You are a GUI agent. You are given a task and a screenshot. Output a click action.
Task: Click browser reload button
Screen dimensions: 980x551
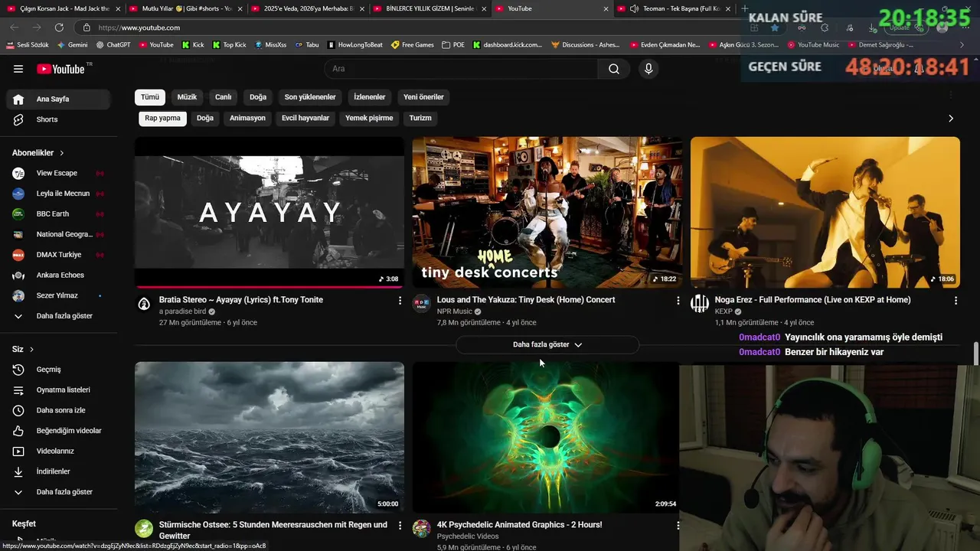click(58, 28)
